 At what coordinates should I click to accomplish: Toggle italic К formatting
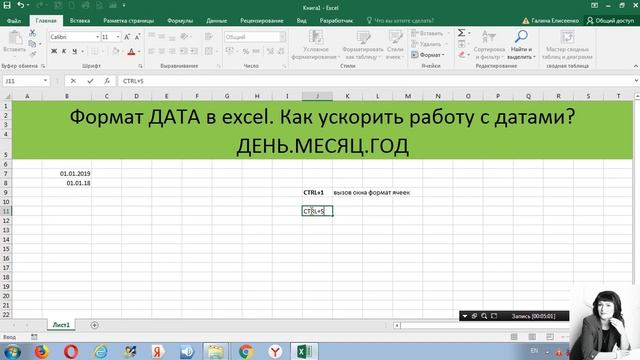point(64,51)
